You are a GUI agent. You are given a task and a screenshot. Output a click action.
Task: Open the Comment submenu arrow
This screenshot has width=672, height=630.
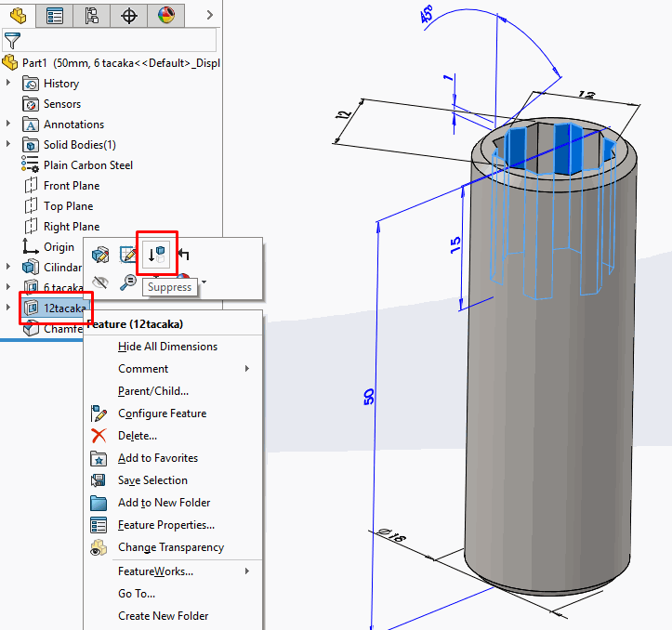(247, 369)
